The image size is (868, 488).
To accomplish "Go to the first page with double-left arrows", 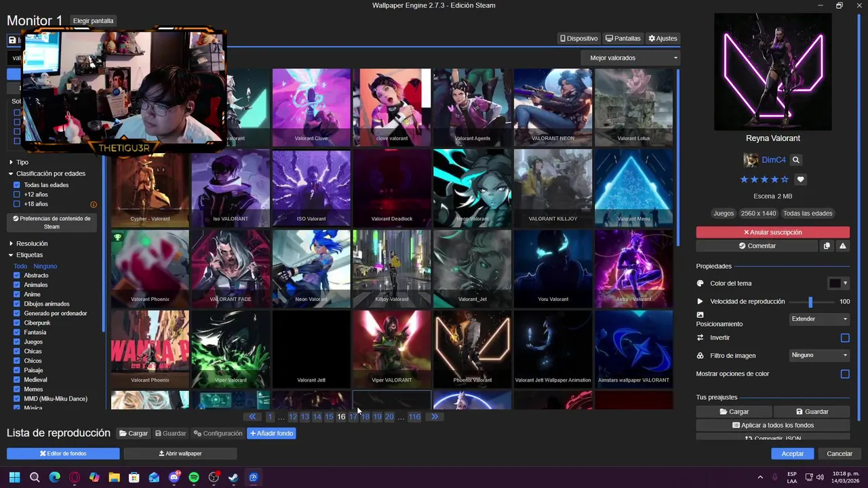I will pos(252,417).
